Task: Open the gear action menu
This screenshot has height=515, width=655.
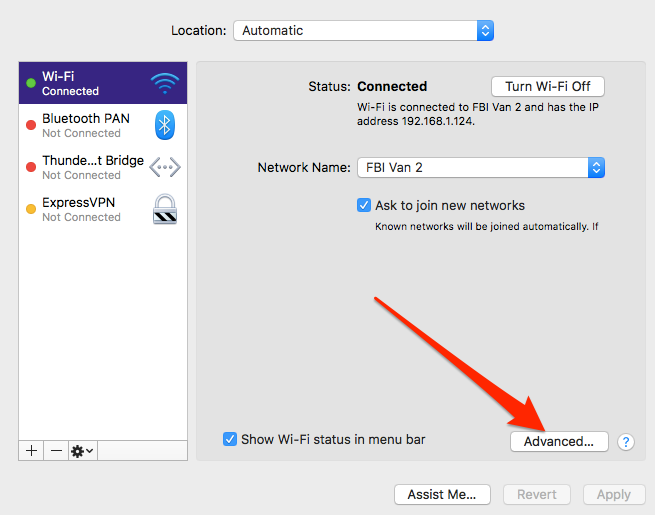Action: point(83,451)
